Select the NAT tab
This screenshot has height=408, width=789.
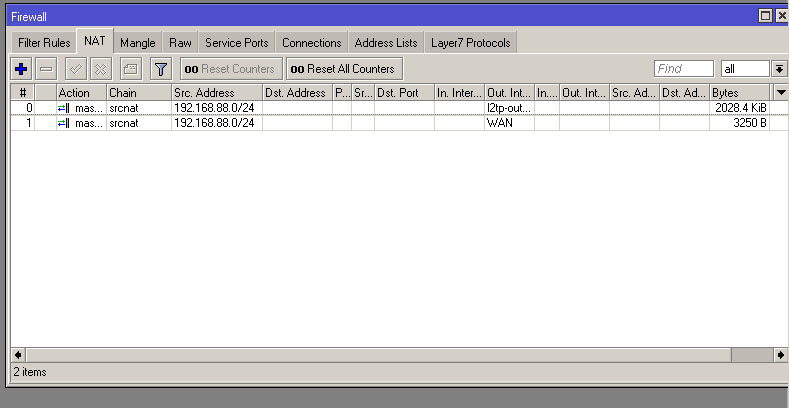95,41
